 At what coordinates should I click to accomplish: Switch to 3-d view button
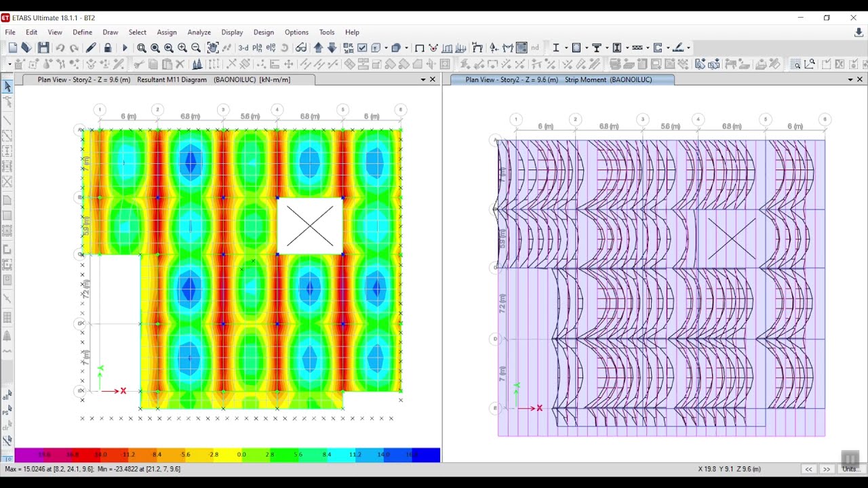[243, 47]
